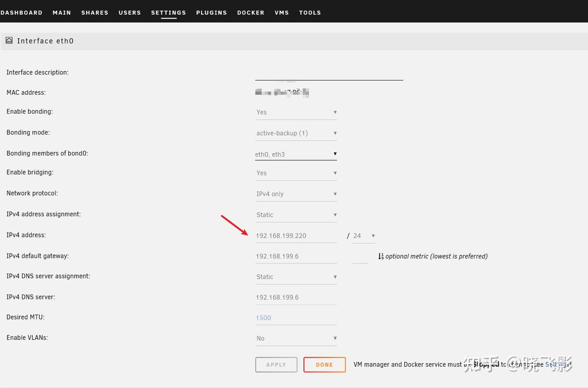Viewport: 588px width, 388px height.
Task: Go to the Shares tab
Action: [x=95, y=13]
